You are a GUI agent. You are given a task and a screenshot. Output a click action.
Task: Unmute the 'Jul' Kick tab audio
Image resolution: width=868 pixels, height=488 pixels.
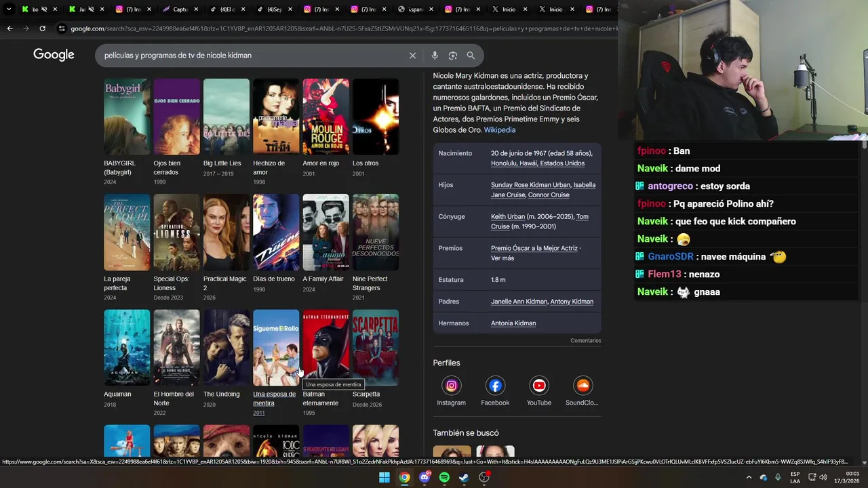[x=91, y=9]
